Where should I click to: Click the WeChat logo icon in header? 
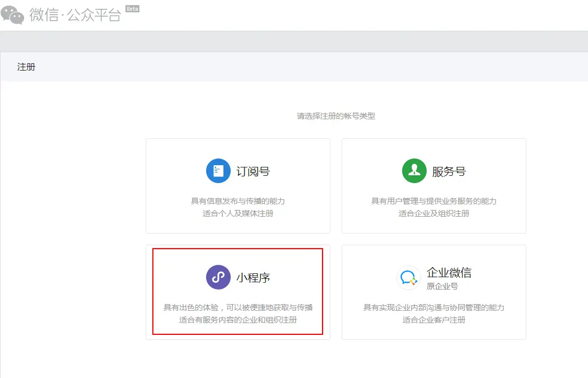pos(12,15)
